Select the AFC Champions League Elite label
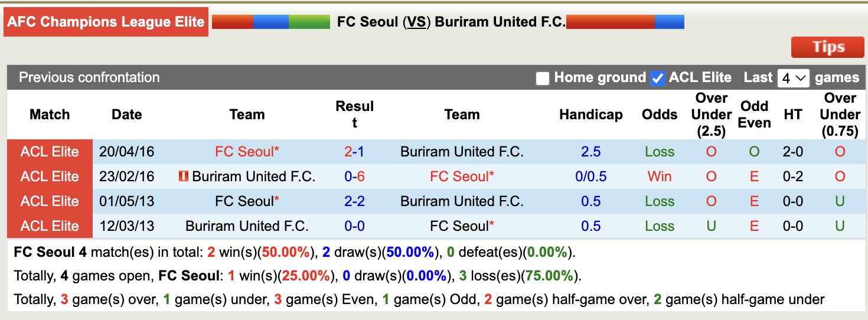The image size is (868, 320). click(x=106, y=22)
